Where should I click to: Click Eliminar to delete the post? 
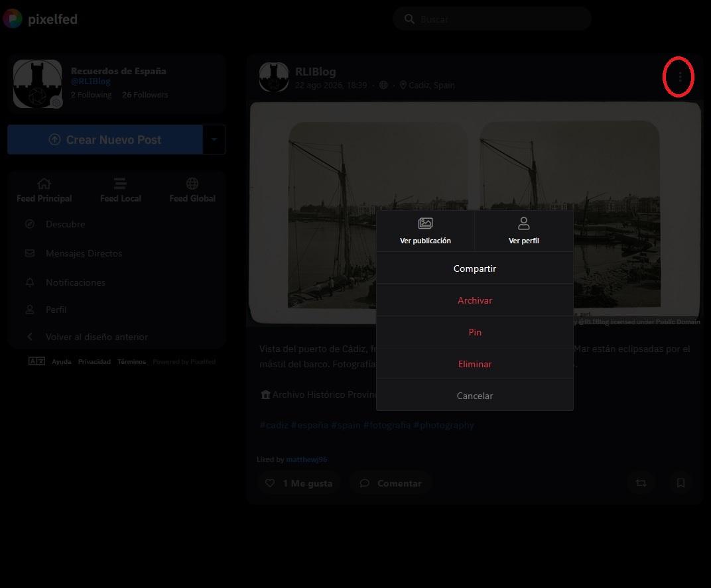(x=475, y=363)
